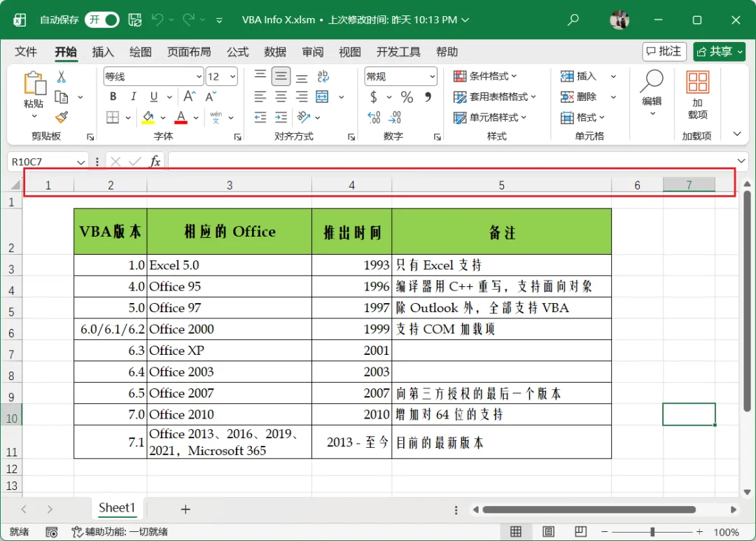Click the yellow fill color button
756x541 pixels.
point(148,117)
